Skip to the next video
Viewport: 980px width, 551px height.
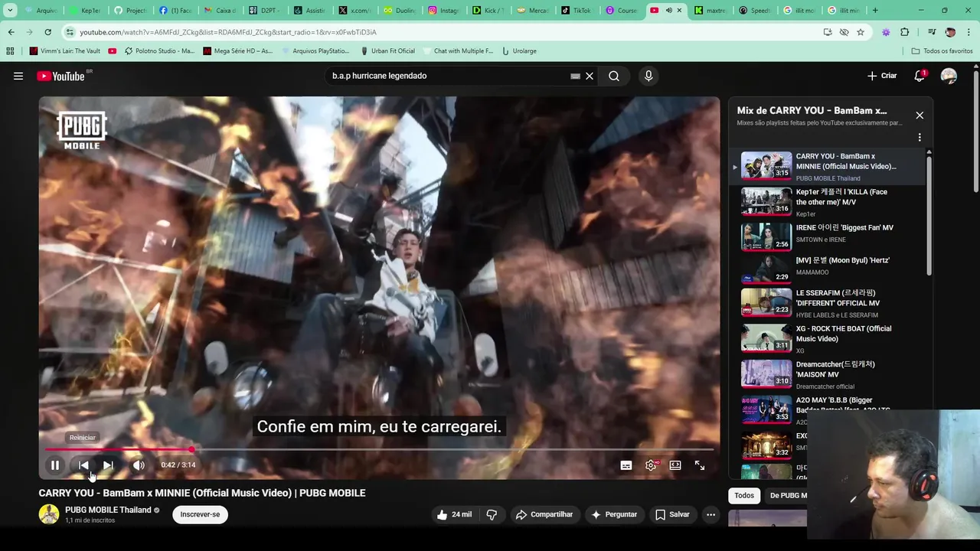point(108,465)
